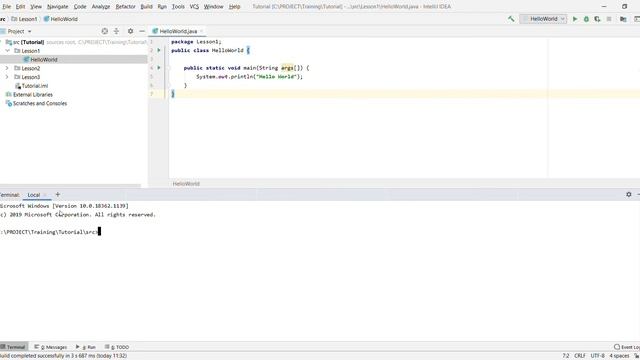Open the Messages tool window button
The height and width of the screenshot is (360, 640).
[x=51, y=347]
